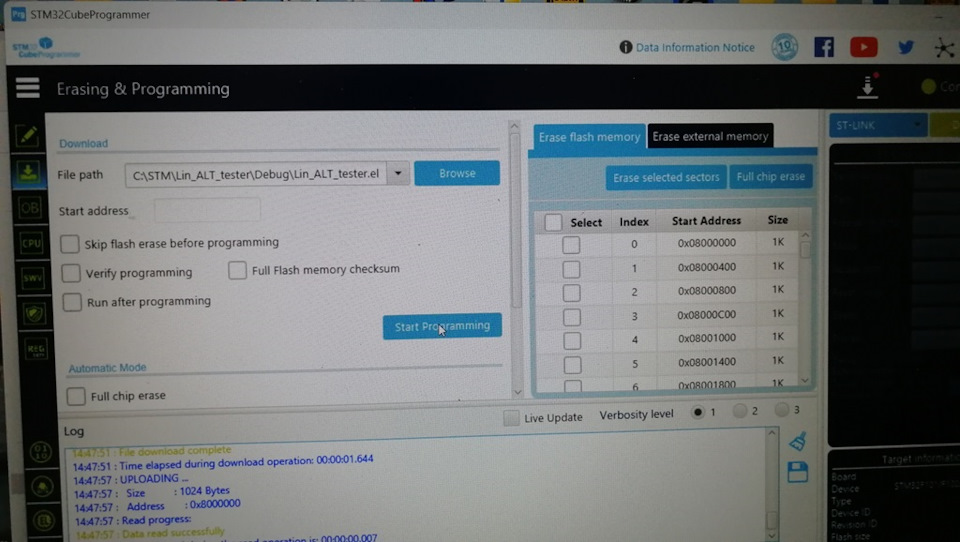Switch to Erase external memory tab
960x542 pixels.
click(710, 136)
